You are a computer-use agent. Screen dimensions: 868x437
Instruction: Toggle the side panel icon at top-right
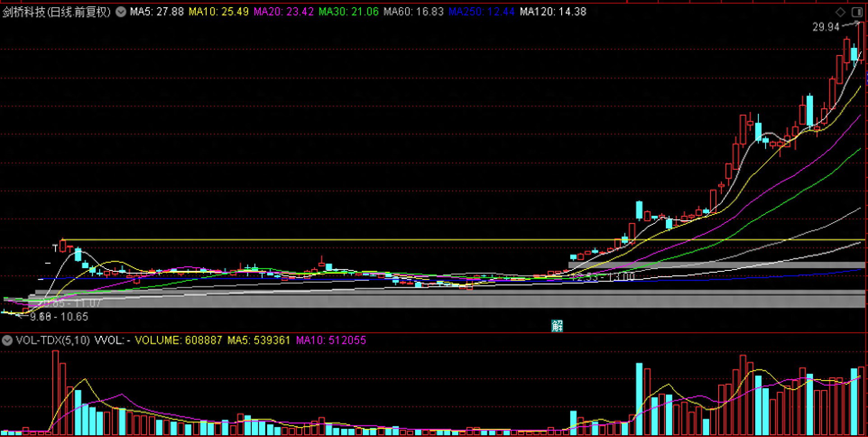point(856,12)
